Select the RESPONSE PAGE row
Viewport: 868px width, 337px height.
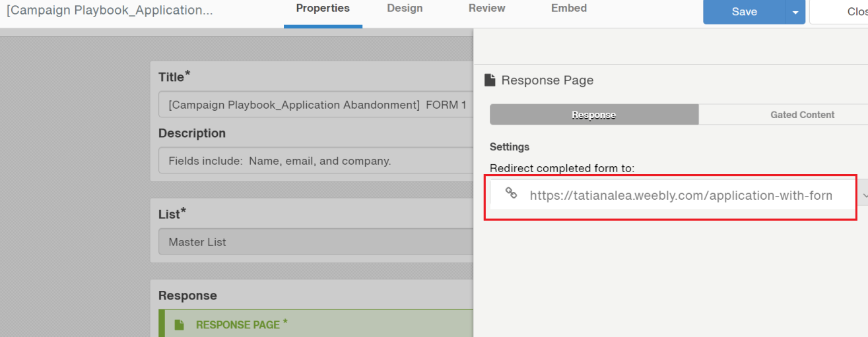pyautogui.click(x=316, y=324)
